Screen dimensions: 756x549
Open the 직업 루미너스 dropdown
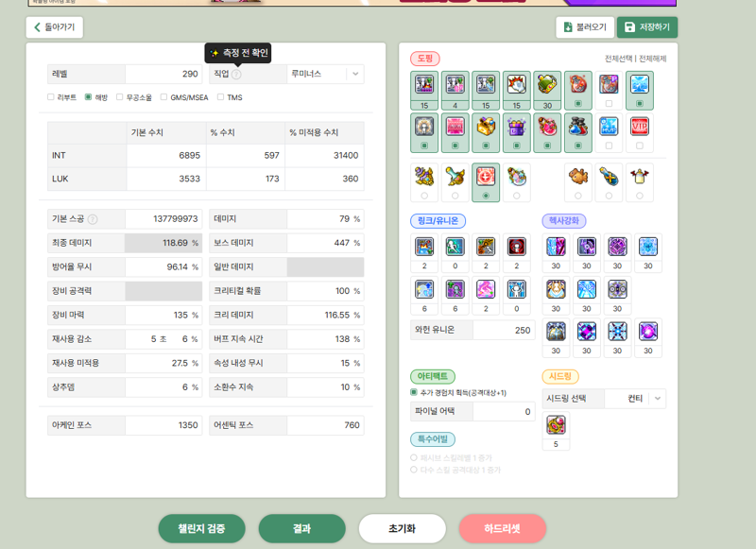coord(325,75)
